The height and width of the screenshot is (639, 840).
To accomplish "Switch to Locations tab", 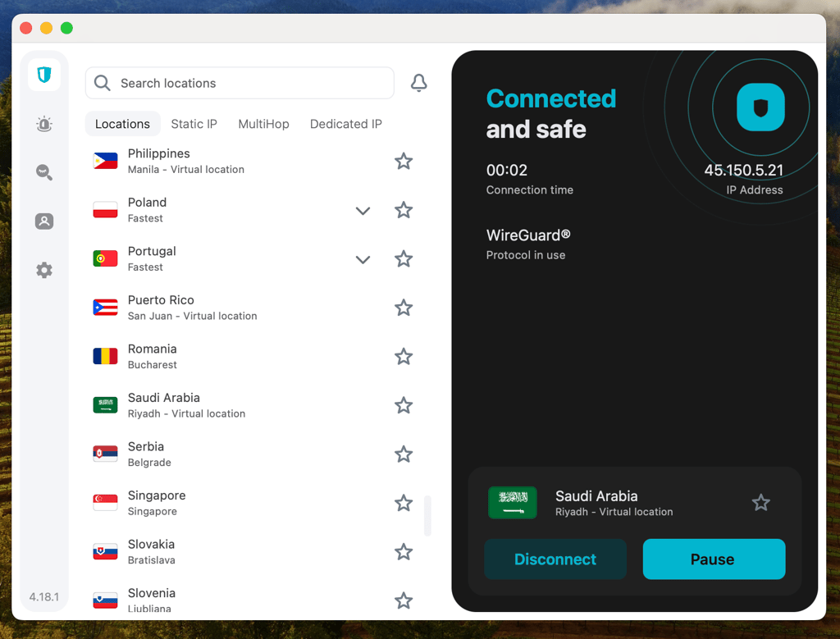I will [x=123, y=124].
